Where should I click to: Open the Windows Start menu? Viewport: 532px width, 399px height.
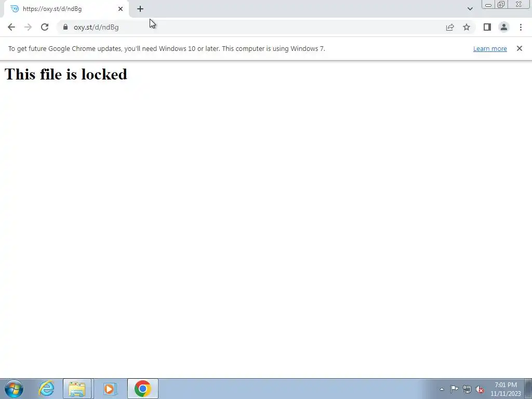(14, 389)
